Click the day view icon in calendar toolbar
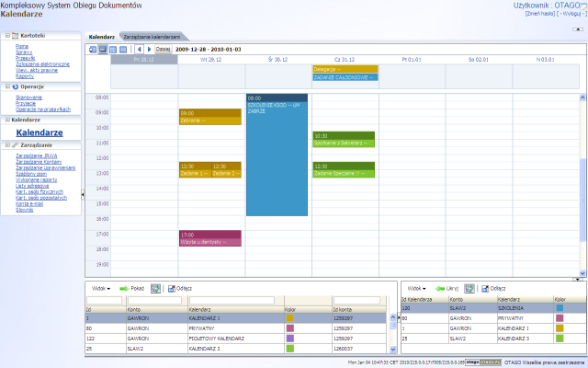588x368 pixels. (93, 49)
